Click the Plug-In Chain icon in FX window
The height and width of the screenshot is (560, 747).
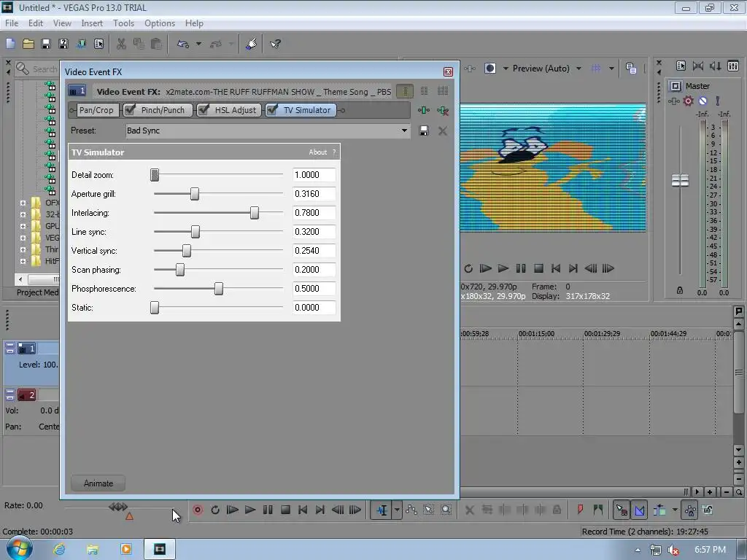tap(424, 111)
